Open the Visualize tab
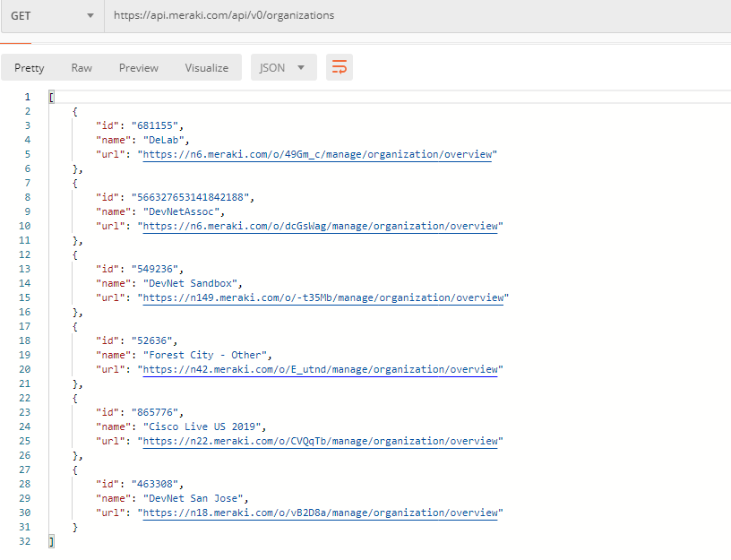This screenshot has height=560, width=731. click(x=207, y=68)
